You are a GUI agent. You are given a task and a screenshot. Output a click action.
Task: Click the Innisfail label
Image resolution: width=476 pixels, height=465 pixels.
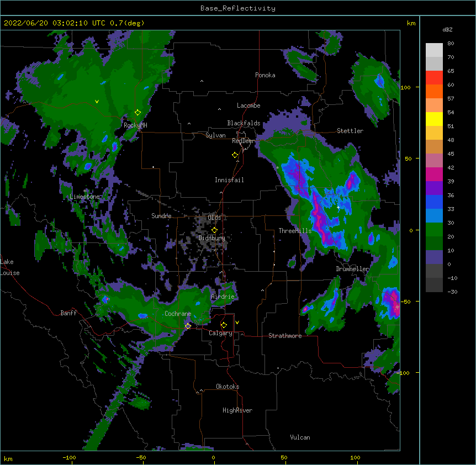tap(229, 180)
